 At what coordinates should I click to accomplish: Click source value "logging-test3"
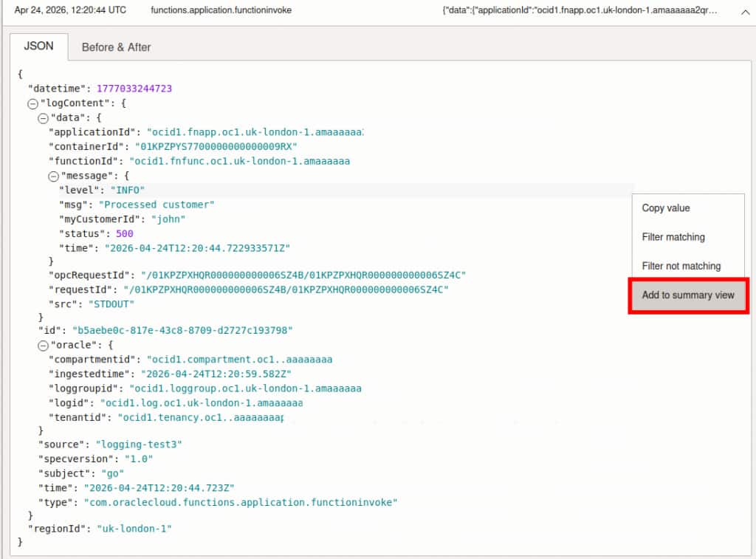point(139,445)
